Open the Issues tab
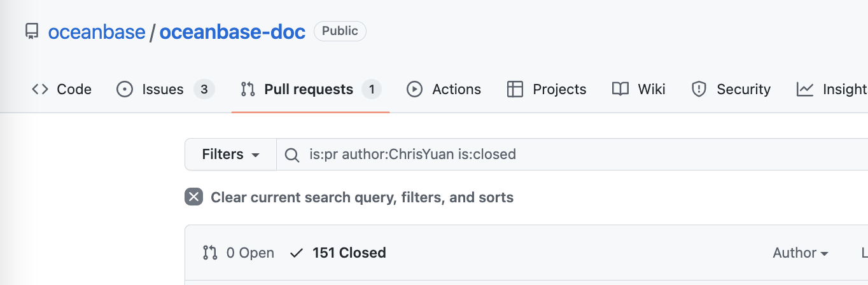Viewport: 868px width, 285px height. coord(163,90)
